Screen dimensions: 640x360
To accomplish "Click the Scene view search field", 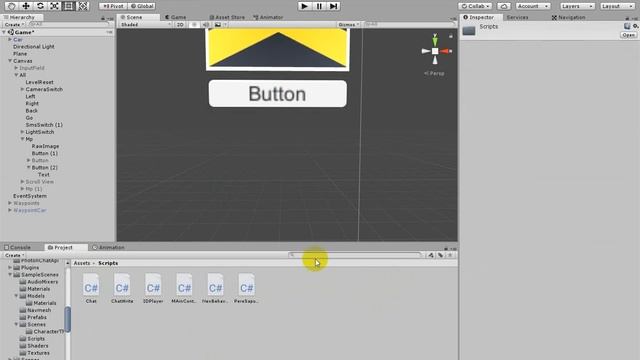I will coord(409,24).
